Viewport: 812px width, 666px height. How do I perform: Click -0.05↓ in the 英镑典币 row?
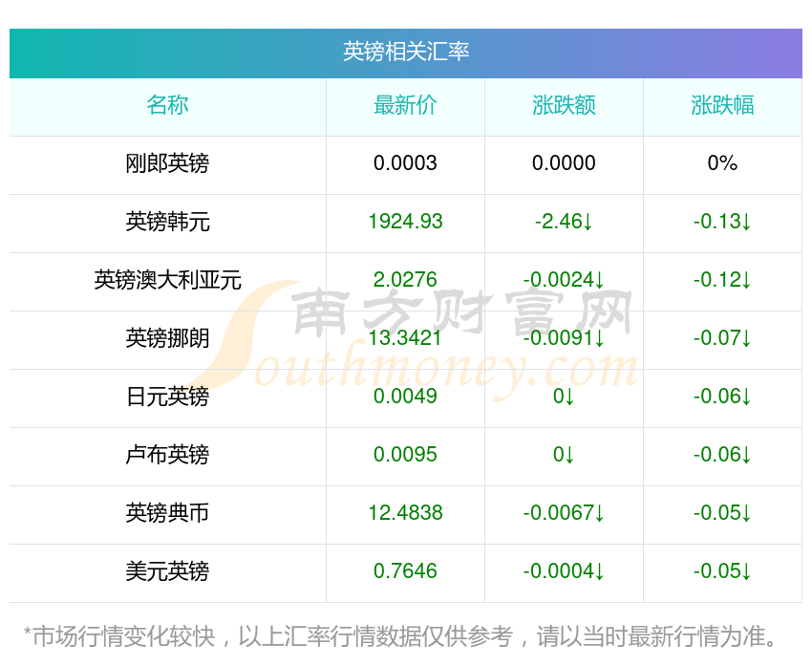722,513
